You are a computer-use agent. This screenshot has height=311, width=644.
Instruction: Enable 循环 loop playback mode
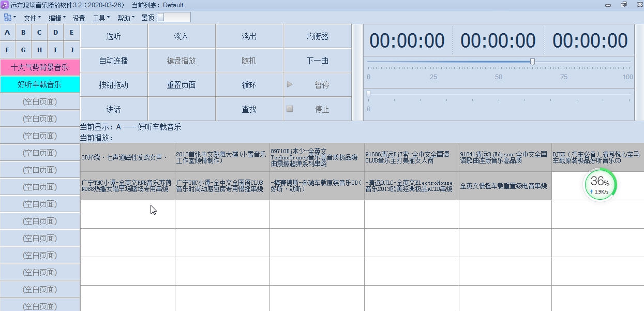(249, 84)
